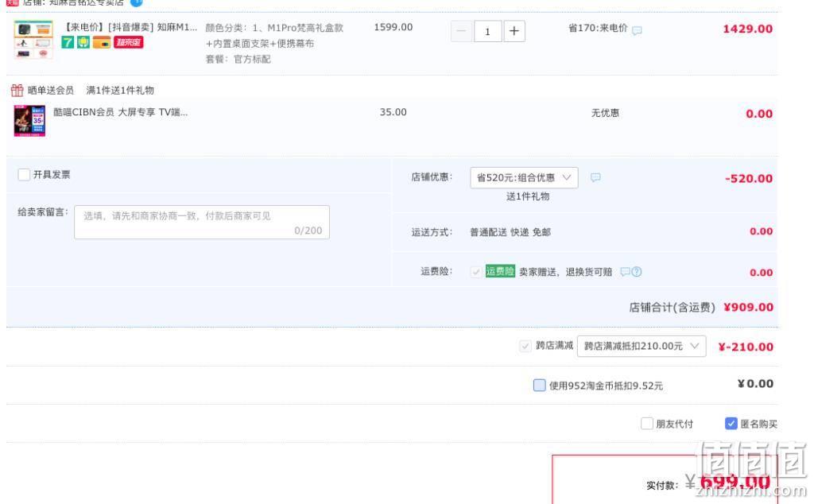Click the ¥0.00 淘金币 deduction amount
This screenshot has height=504, width=814.
(x=755, y=384)
